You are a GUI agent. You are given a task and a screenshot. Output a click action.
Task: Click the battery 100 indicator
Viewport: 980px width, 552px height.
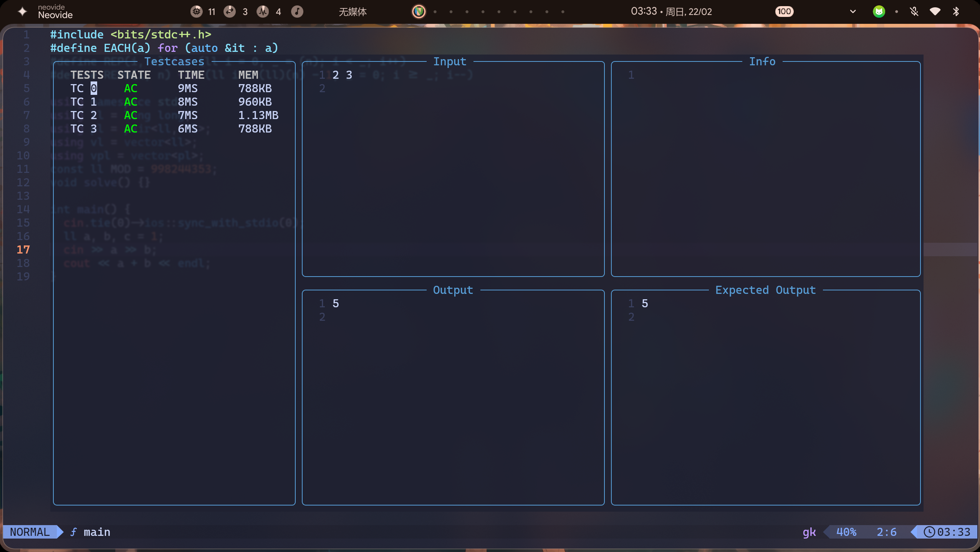(784, 12)
